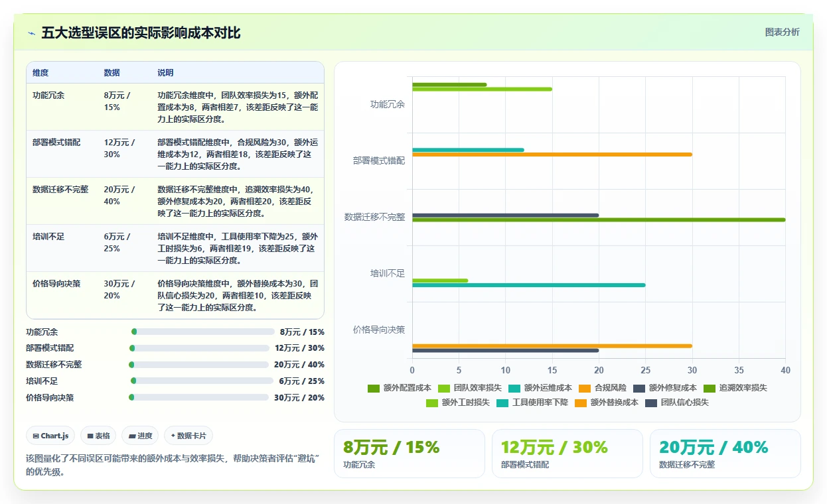Toggle the 额外替换成本 legend item
The height and width of the screenshot is (504, 827).
coord(607,403)
